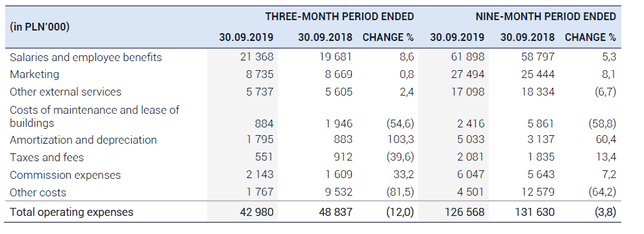Click the Amortization and depreciation label
The image size is (644, 234).
[x=83, y=140]
